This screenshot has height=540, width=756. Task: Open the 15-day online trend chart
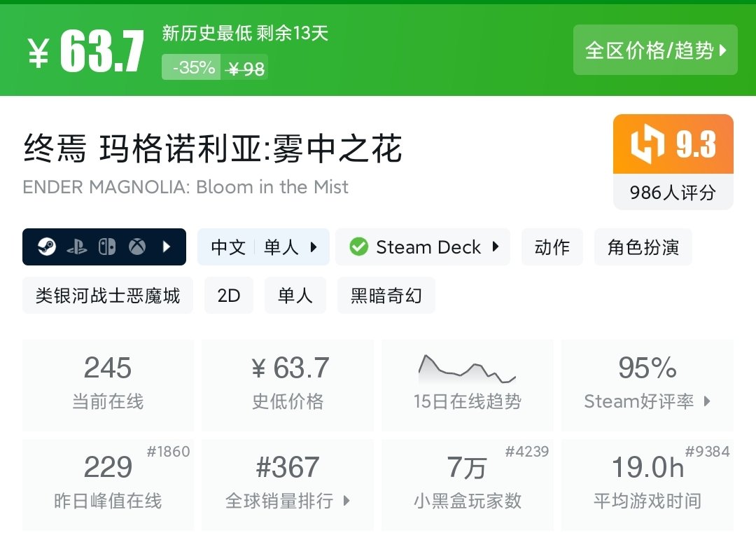tap(467, 369)
